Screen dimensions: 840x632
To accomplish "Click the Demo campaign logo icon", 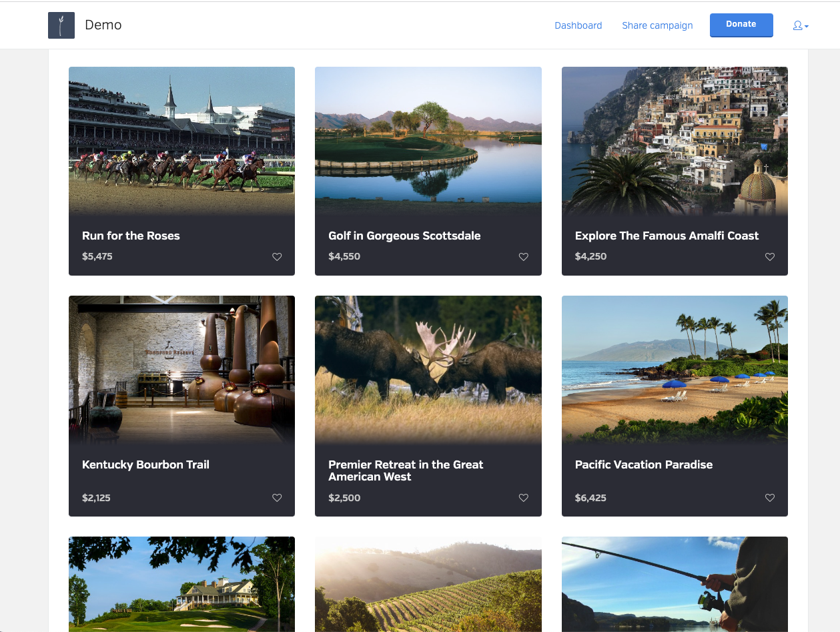I will coord(61,25).
